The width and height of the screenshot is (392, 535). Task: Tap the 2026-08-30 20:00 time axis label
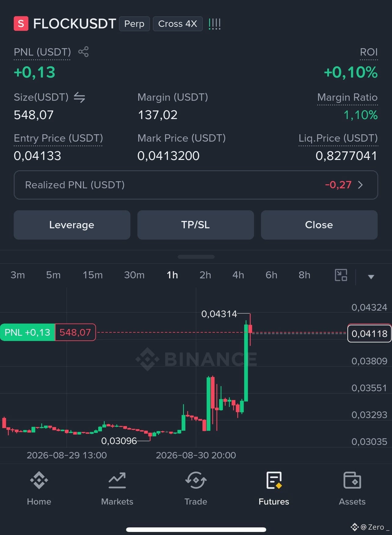(x=196, y=455)
